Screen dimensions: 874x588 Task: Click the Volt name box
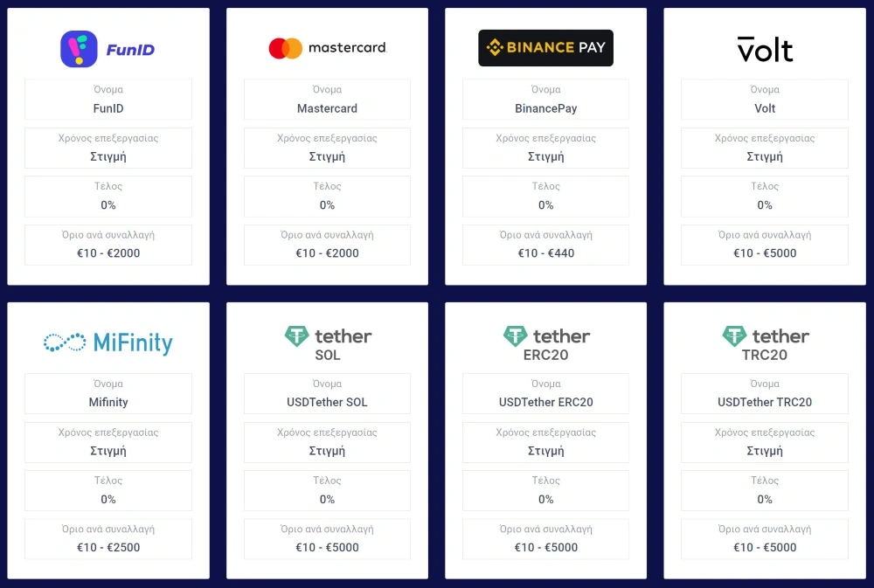765,100
